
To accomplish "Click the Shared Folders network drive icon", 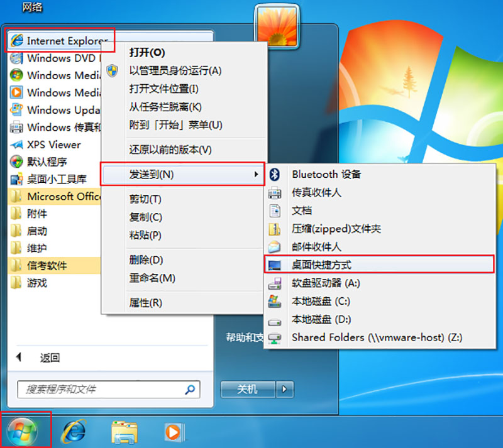I will pyautogui.click(x=275, y=338).
